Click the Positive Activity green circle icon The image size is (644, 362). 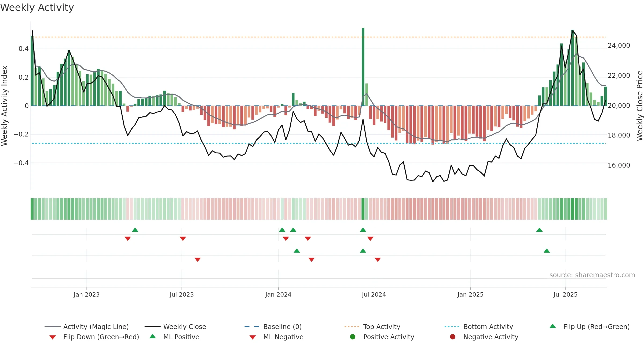(x=353, y=337)
